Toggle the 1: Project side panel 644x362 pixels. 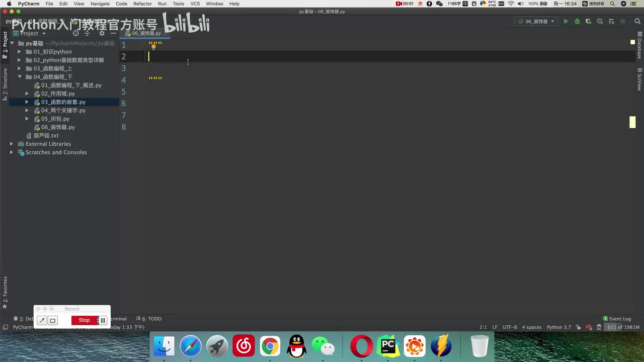coord(5,46)
